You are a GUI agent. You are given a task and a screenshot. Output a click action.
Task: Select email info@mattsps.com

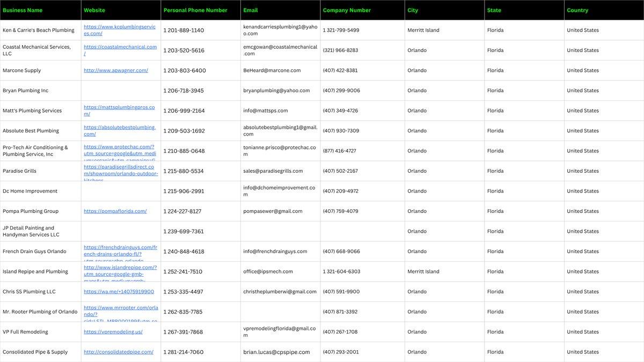tap(266, 110)
